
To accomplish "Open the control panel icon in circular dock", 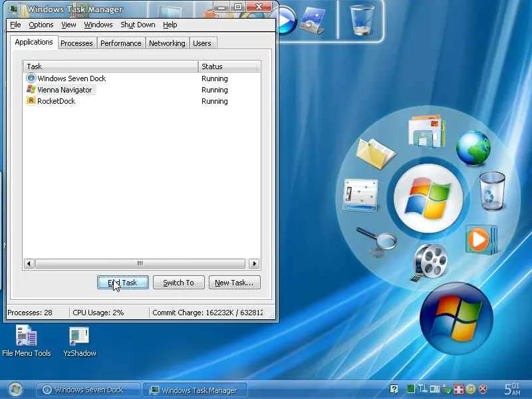I will coord(360,194).
